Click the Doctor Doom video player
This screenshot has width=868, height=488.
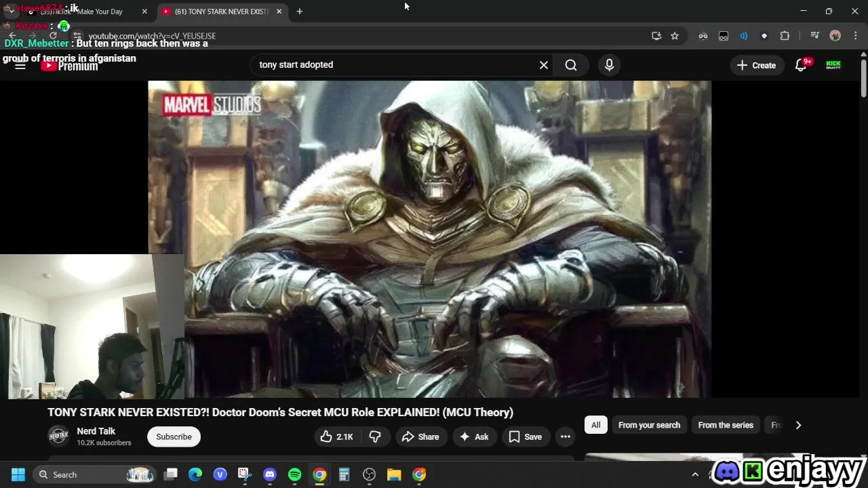tap(429, 239)
